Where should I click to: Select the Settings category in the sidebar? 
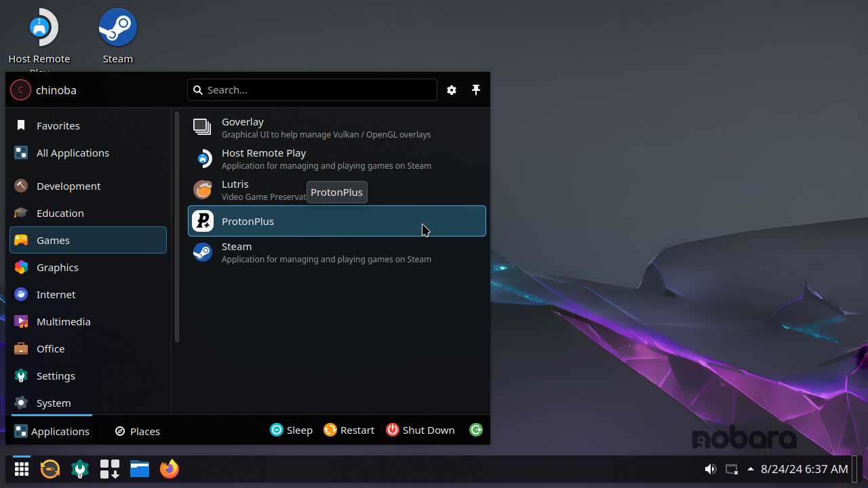pyautogui.click(x=88, y=375)
